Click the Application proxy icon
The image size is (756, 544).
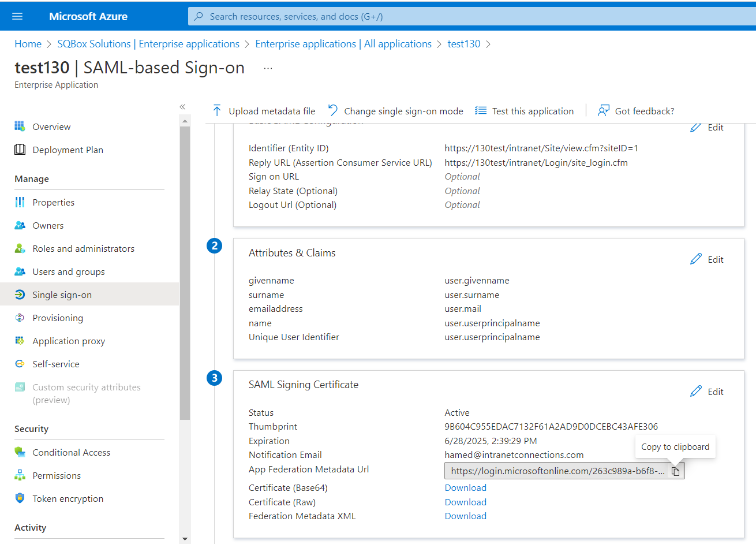click(20, 341)
